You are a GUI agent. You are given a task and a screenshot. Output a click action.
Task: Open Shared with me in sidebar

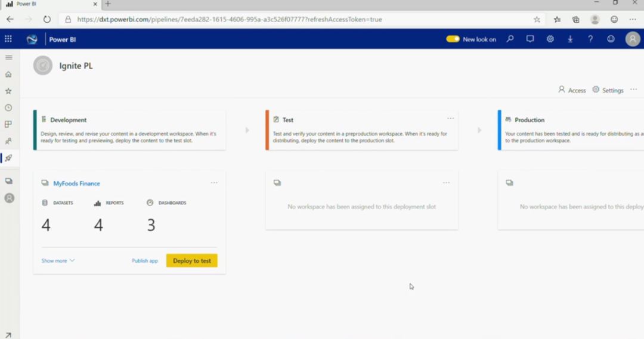click(8, 141)
